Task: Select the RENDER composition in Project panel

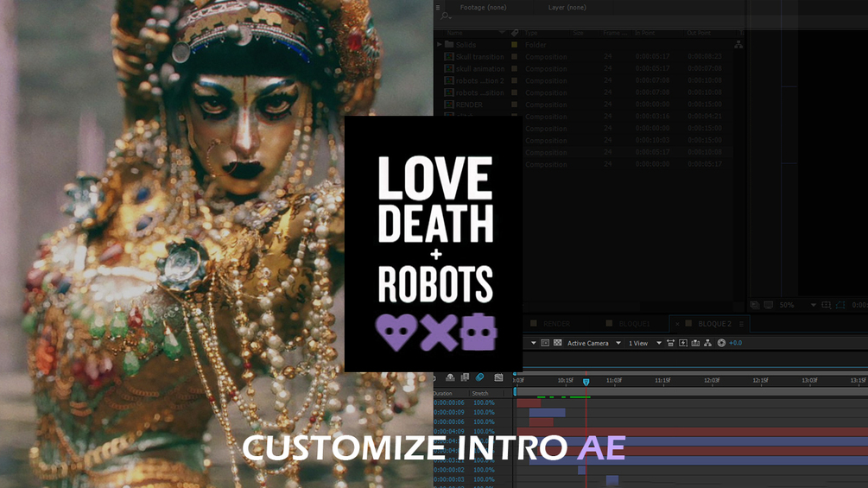Action: coord(469,105)
